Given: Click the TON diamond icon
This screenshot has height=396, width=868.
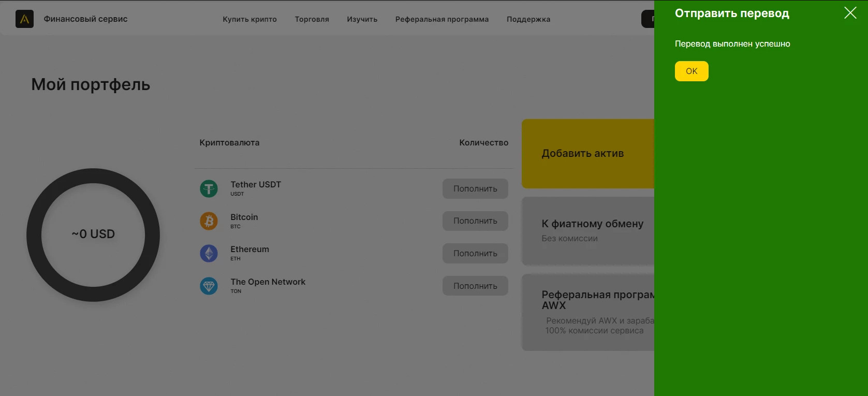Looking at the screenshot, I should pos(209,286).
